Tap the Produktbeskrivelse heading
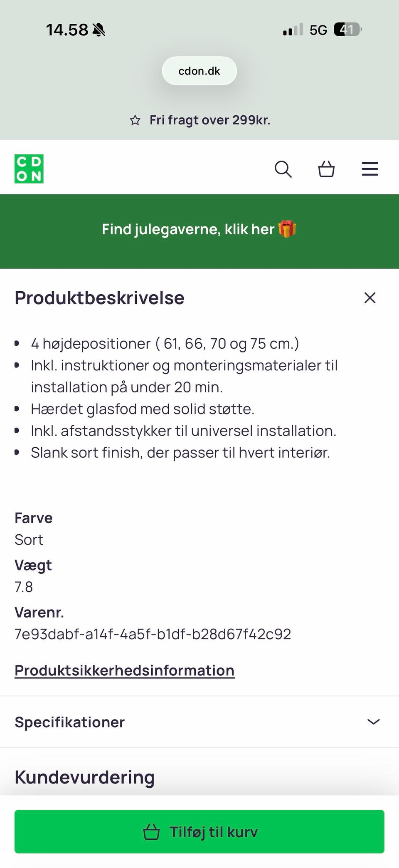The height and width of the screenshot is (868, 399). tap(99, 298)
